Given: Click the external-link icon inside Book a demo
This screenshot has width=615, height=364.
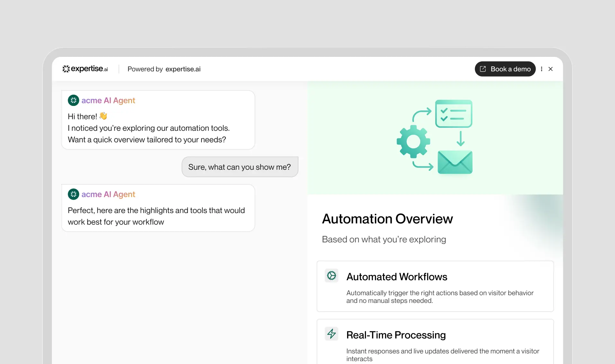Looking at the screenshot, I should (483, 69).
